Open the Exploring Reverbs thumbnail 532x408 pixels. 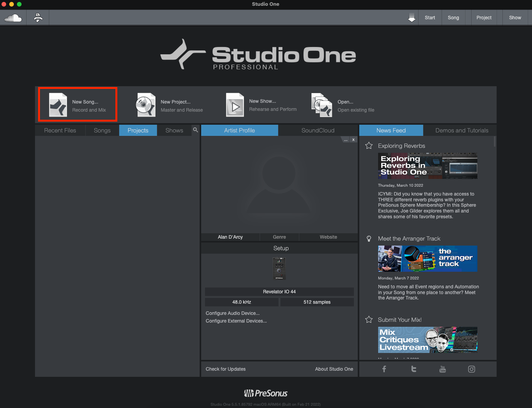[428, 166]
